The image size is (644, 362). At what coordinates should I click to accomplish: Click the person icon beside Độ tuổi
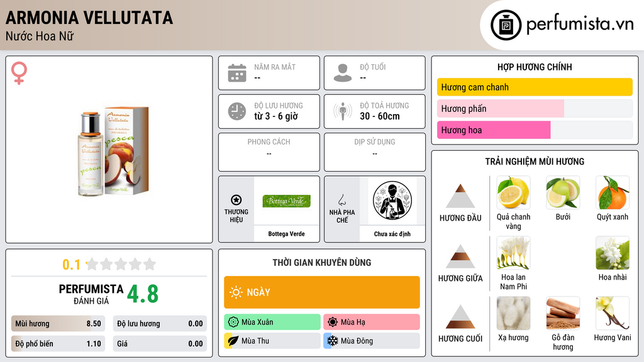[x=343, y=73]
